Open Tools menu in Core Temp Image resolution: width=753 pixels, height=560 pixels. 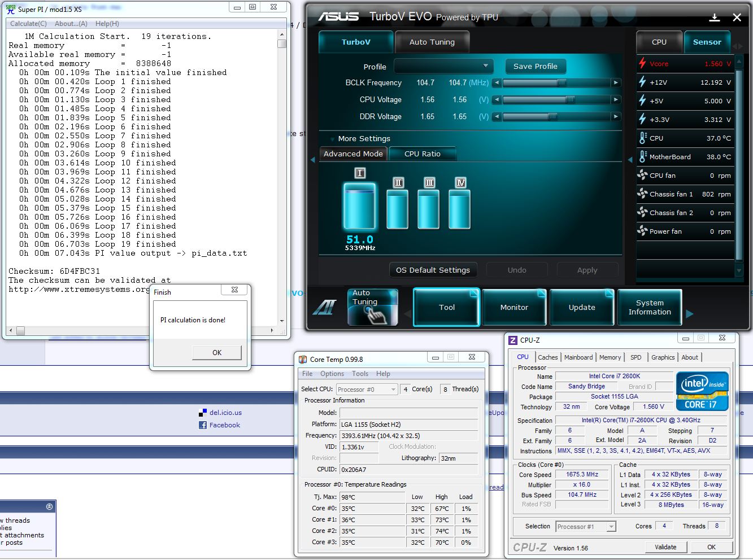[x=360, y=374]
